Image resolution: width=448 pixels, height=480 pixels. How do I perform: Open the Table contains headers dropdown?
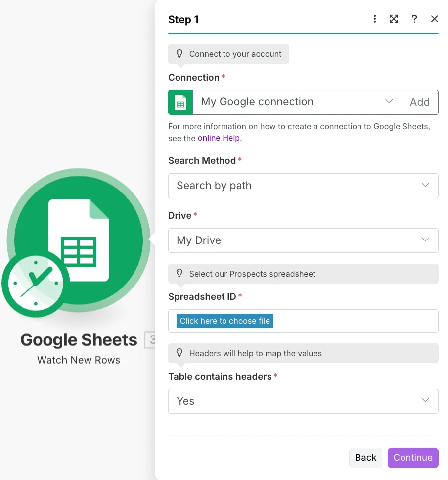(x=303, y=401)
